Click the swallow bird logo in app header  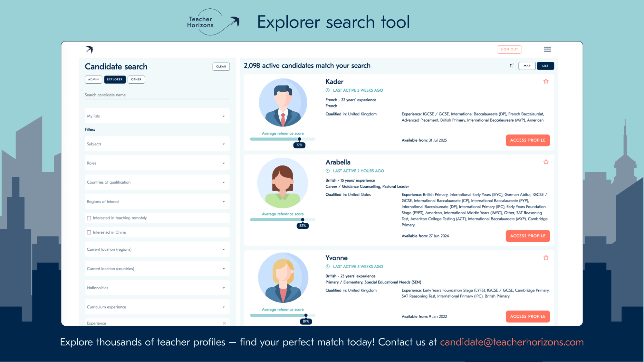pos(89,49)
